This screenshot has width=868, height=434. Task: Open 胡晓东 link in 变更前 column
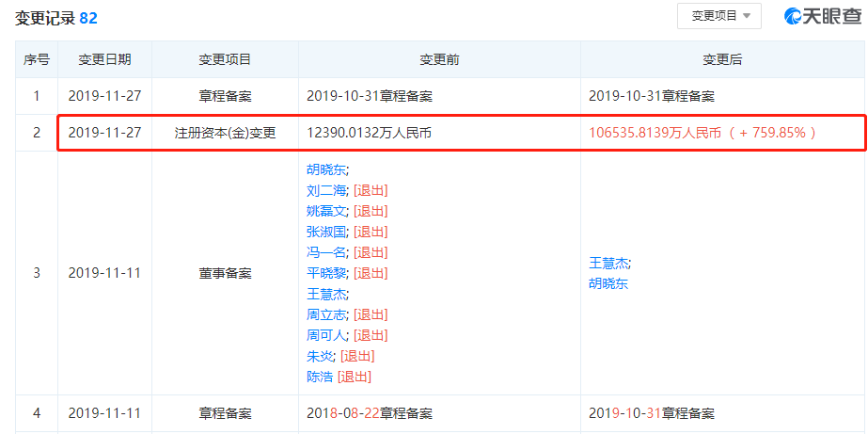point(325,169)
